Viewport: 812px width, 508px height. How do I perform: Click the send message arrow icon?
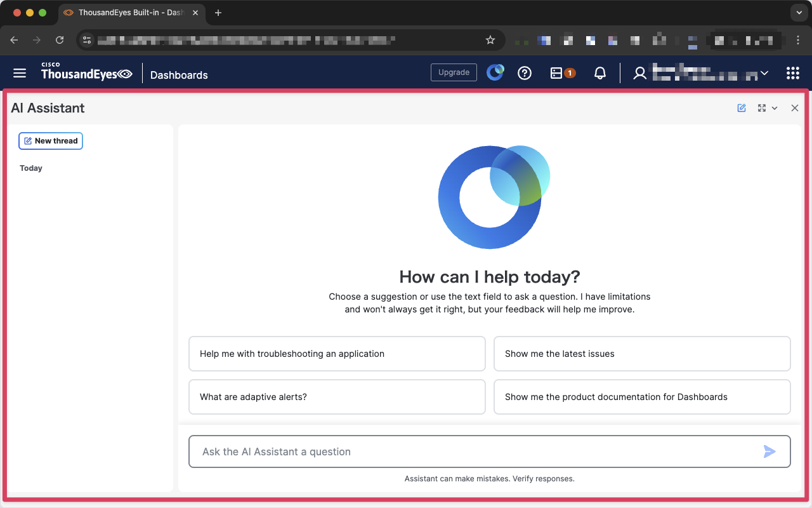769,451
